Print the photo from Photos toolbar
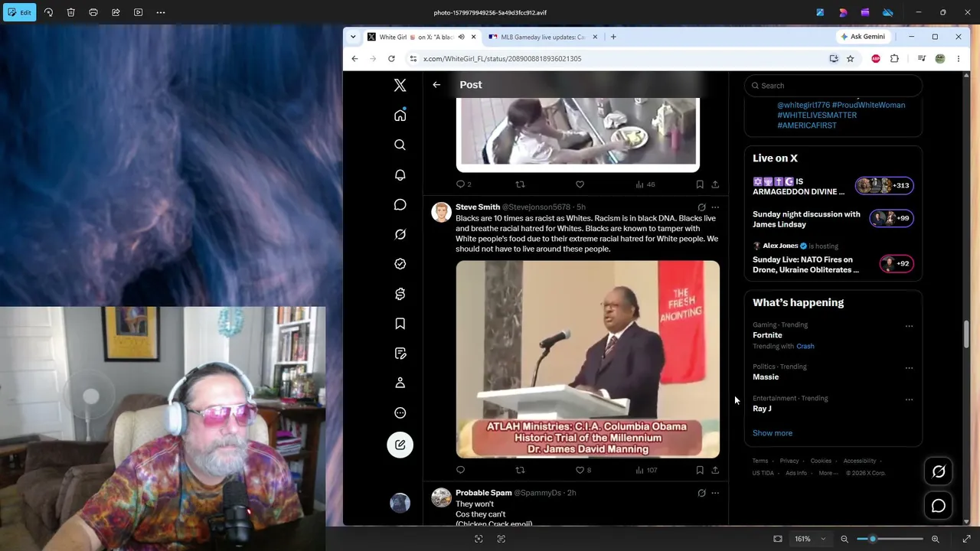Image resolution: width=980 pixels, height=551 pixels. (93, 12)
